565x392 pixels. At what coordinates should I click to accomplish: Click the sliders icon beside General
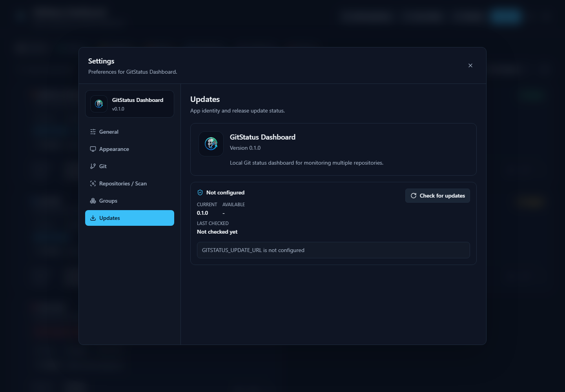[x=93, y=132]
